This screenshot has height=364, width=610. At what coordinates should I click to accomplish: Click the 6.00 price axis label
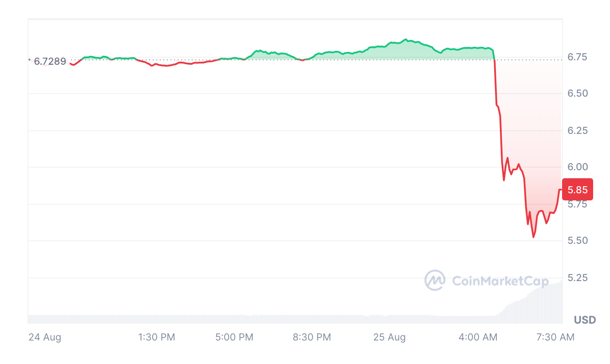[578, 167]
